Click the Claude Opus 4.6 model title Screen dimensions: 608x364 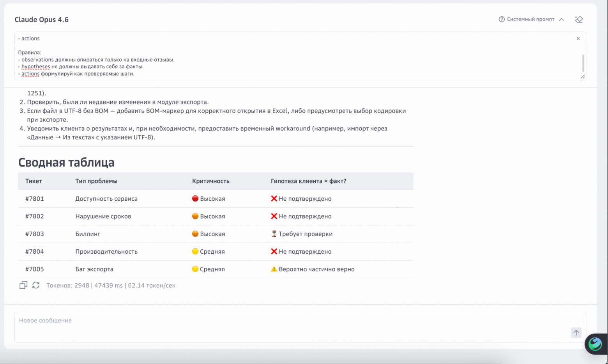[x=42, y=19]
